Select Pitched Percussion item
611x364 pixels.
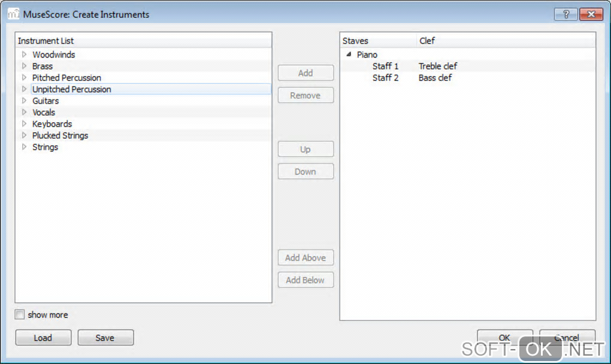[66, 77]
